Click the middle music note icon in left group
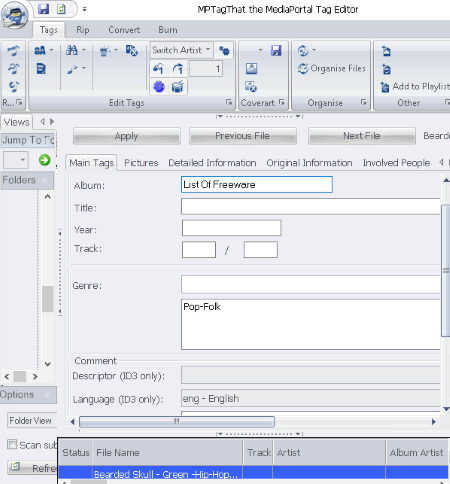450x484 pixels. (x=14, y=68)
